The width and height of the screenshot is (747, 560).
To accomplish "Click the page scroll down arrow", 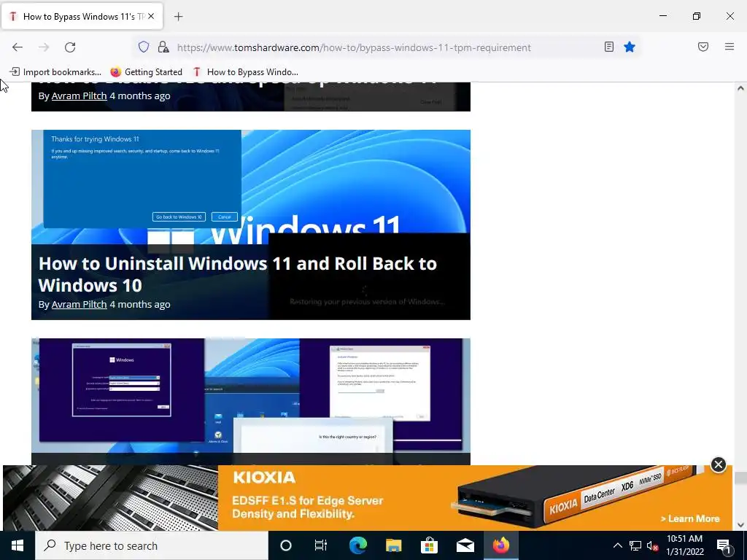I will coord(740,525).
